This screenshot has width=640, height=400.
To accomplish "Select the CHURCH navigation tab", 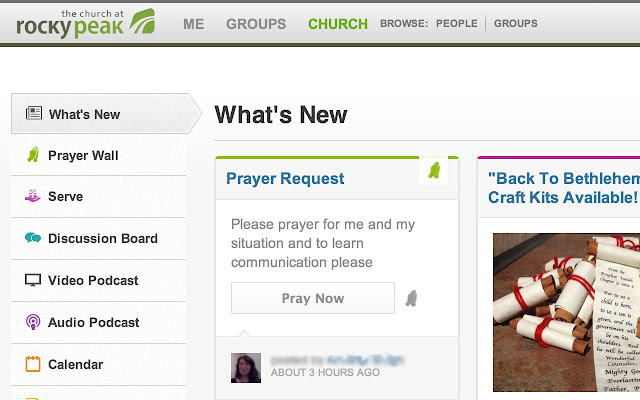I will click(338, 24).
